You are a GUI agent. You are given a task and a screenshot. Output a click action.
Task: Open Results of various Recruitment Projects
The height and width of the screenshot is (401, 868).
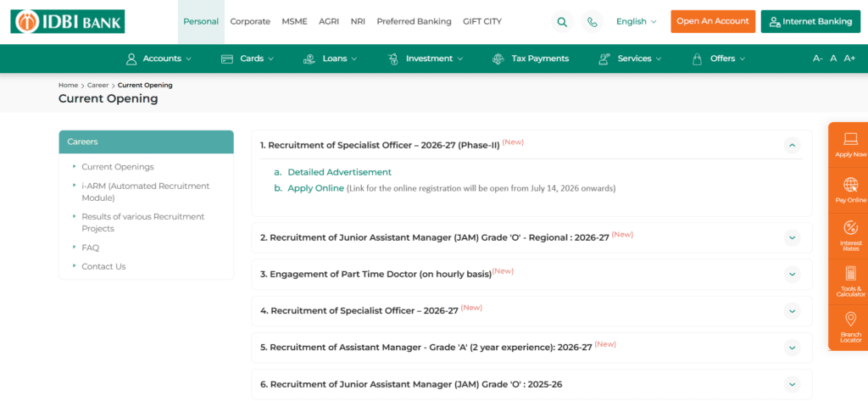click(142, 223)
